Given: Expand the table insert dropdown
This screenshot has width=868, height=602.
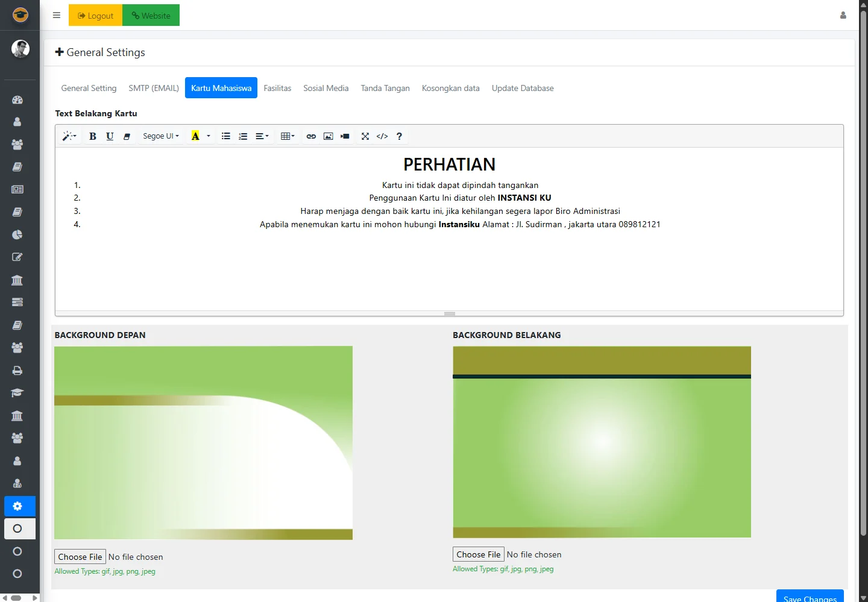Looking at the screenshot, I should tap(288, 136).
